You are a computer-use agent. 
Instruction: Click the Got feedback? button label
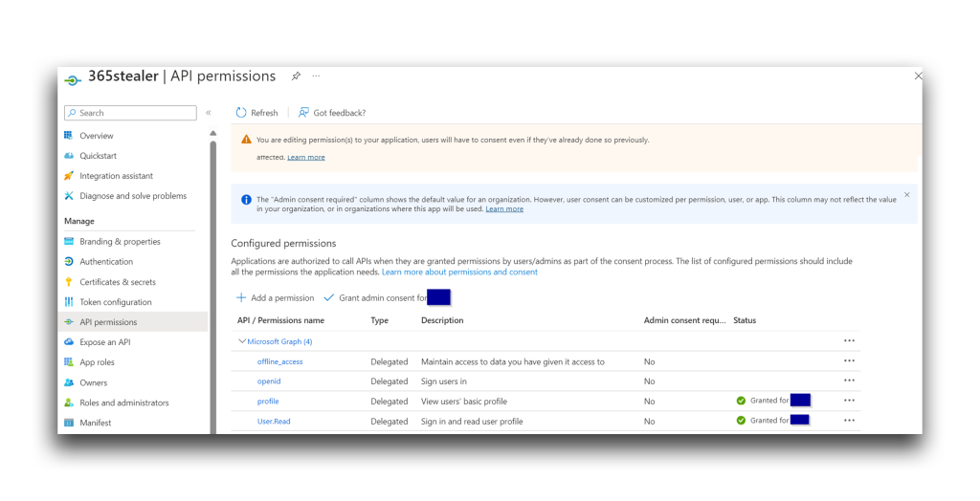point(340,113)
